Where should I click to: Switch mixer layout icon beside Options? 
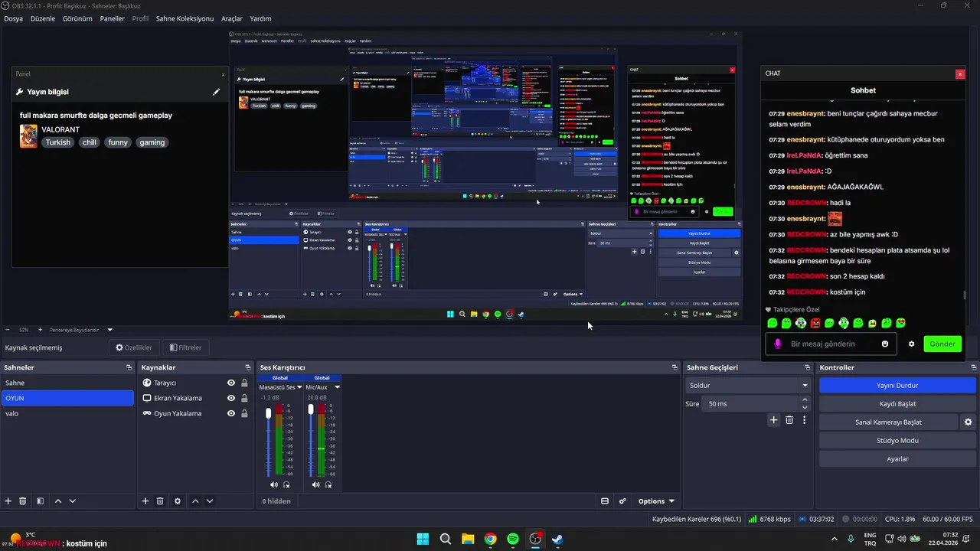pyautogui.click(x=605, y=501)
